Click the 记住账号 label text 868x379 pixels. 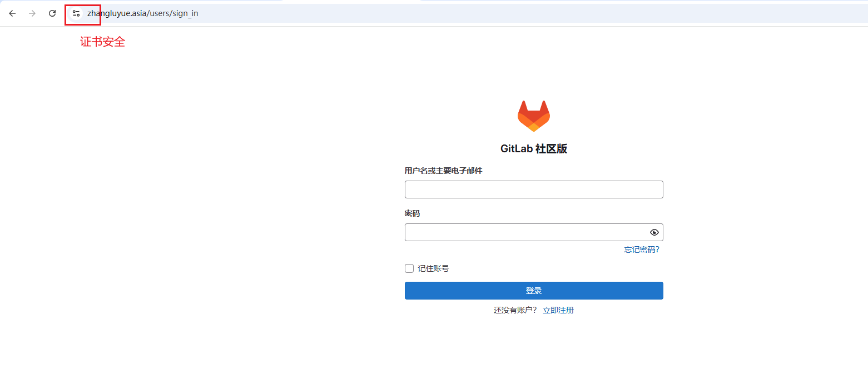(433, 268)
